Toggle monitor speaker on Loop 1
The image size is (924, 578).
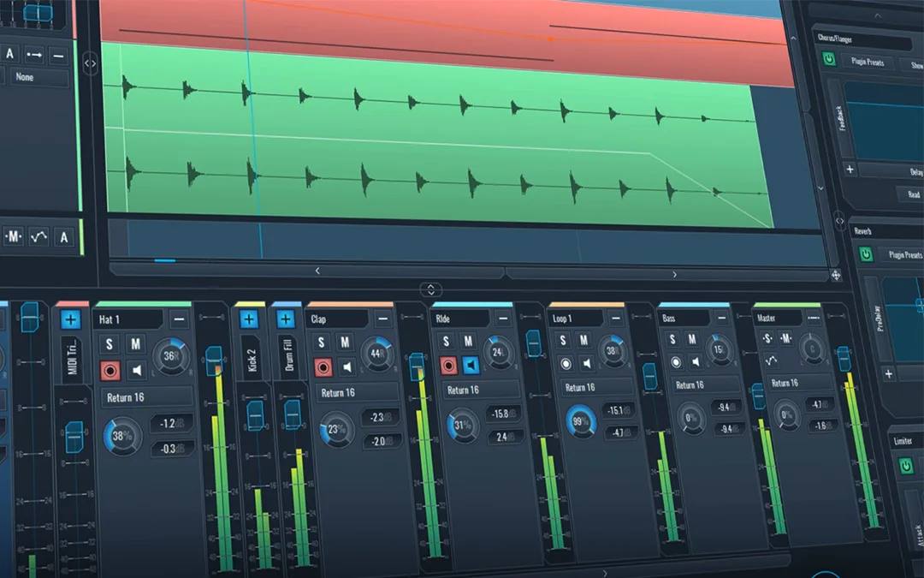(587, 363)
